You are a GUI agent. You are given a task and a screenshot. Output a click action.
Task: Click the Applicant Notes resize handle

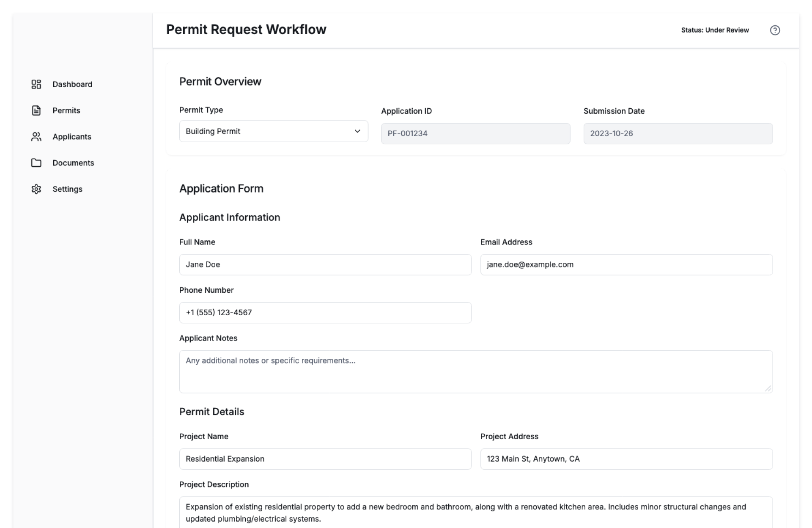[768, 388]
